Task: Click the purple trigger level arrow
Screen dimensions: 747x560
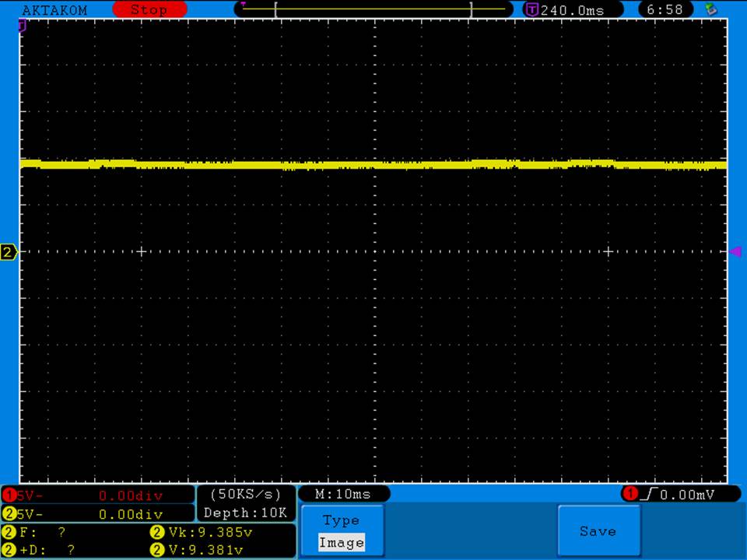Action: 735,251
